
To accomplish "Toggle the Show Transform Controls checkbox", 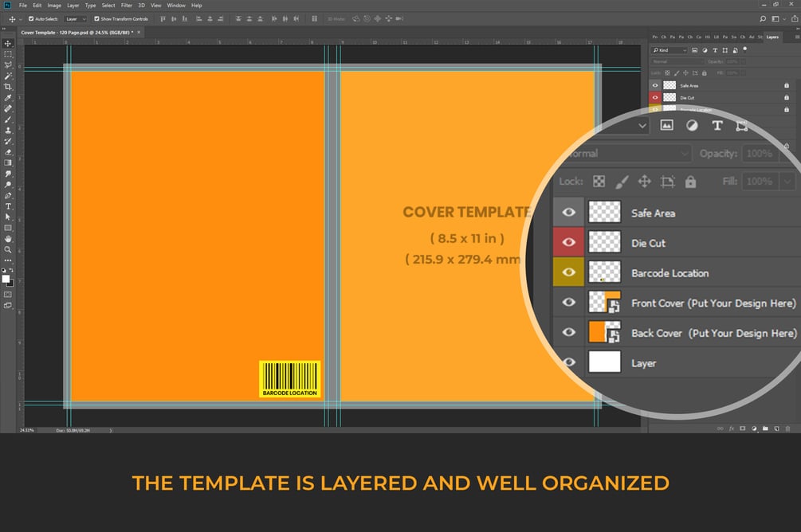I will click(96, 19).
